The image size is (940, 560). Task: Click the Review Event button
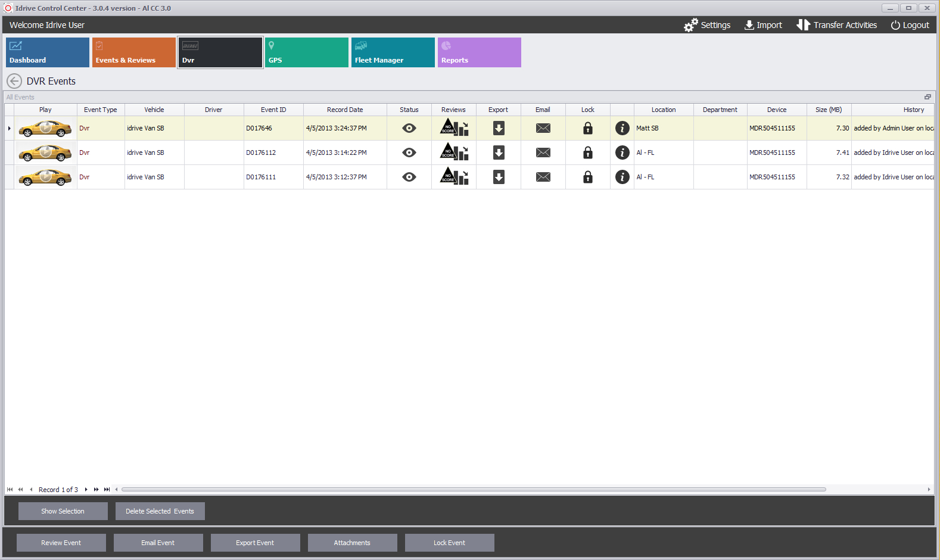pyautogui.click(x=61, y=543)
